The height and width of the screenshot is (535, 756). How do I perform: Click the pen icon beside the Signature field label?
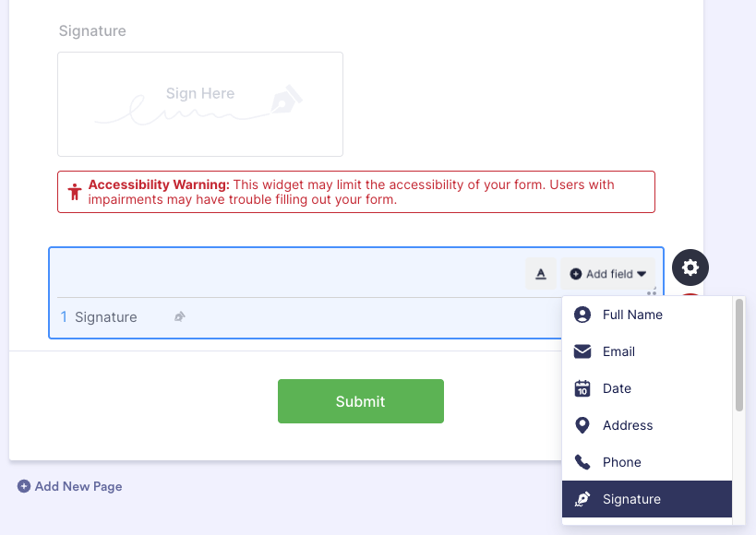178,316
